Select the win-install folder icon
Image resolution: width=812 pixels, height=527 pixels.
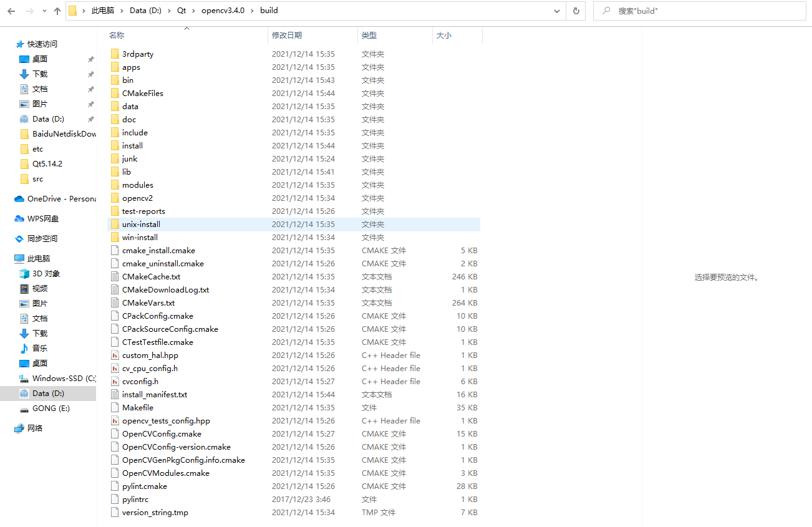(115, 238)
